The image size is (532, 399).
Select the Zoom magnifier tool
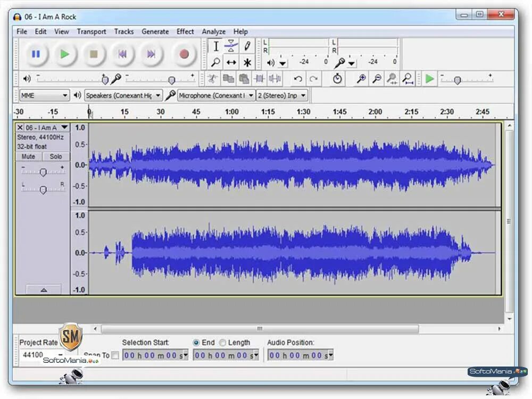pos(216,62)
